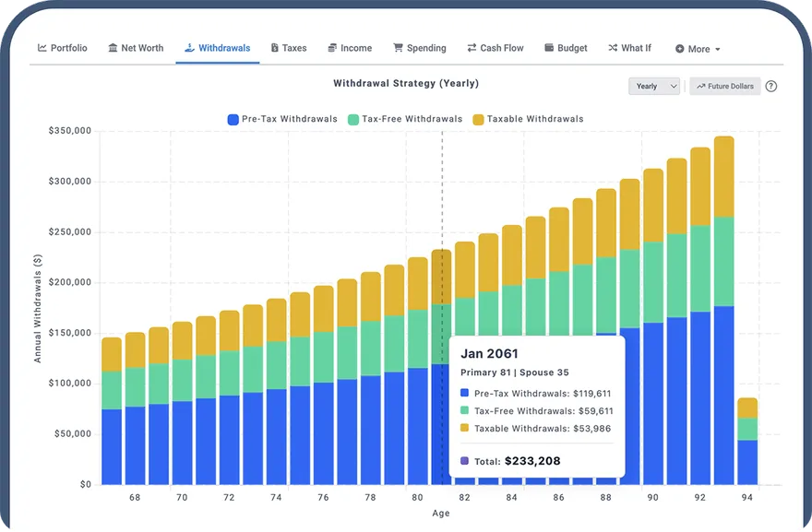Click the x-axis label 72
Screen dimensions: 812x532
(229, 497)
